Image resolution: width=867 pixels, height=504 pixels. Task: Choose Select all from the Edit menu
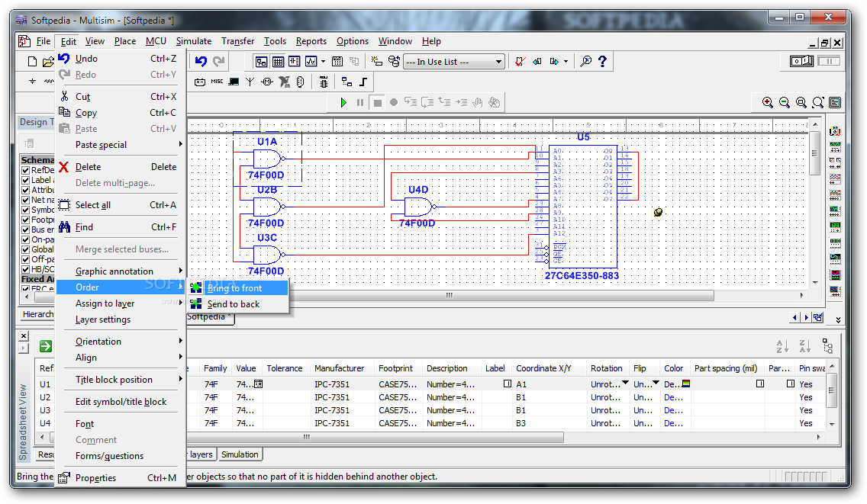coord(121,205)
